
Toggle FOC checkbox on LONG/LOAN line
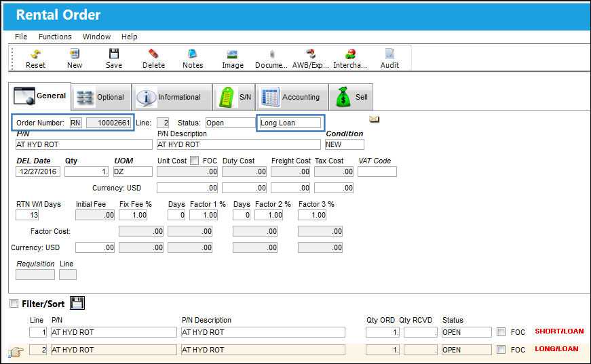pos(501,349)
